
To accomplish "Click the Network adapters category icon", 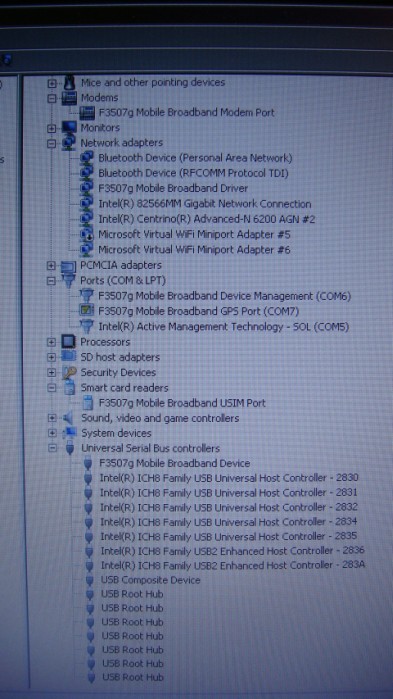I will click(x=69, y=143).
